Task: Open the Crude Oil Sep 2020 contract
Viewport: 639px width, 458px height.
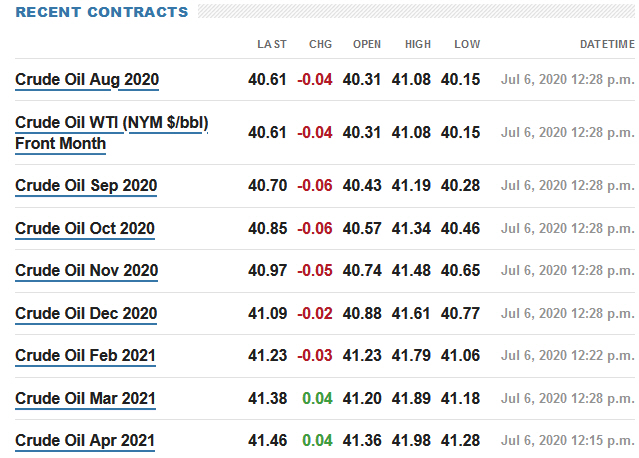Action: [86, 186]
